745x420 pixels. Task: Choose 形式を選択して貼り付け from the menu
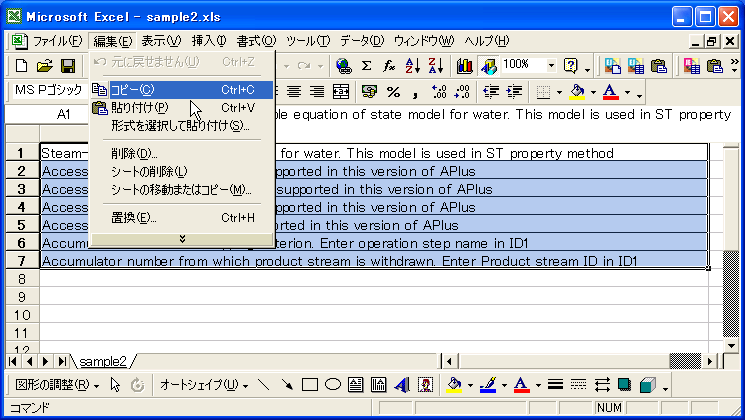(x=182, y=126)
